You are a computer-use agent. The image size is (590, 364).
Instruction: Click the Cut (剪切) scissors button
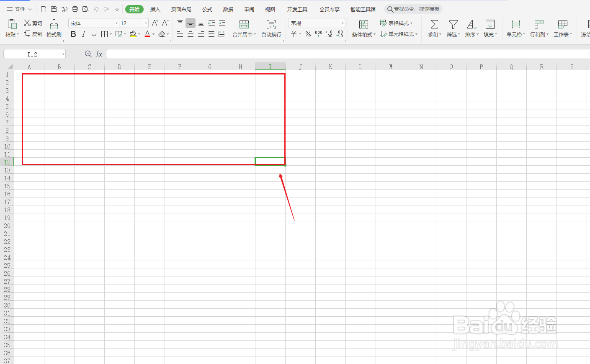(33, 23)
